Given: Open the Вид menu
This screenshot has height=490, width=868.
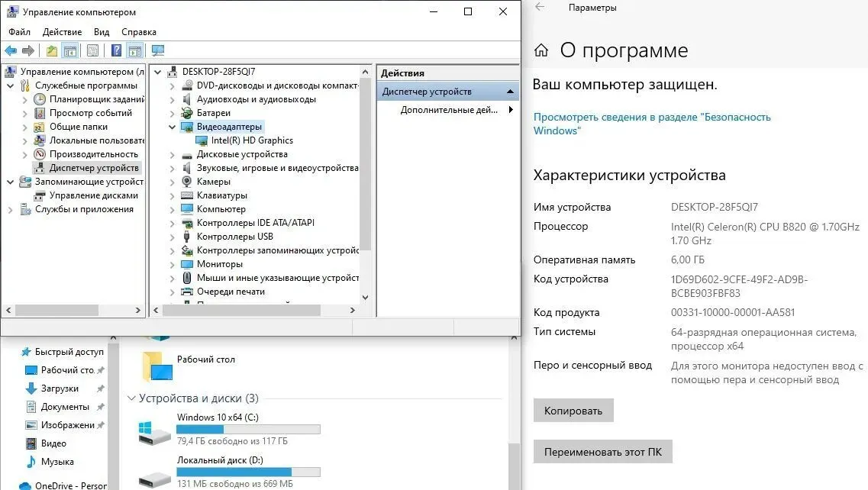Looking at the screenshot, I should coord(102,32).
